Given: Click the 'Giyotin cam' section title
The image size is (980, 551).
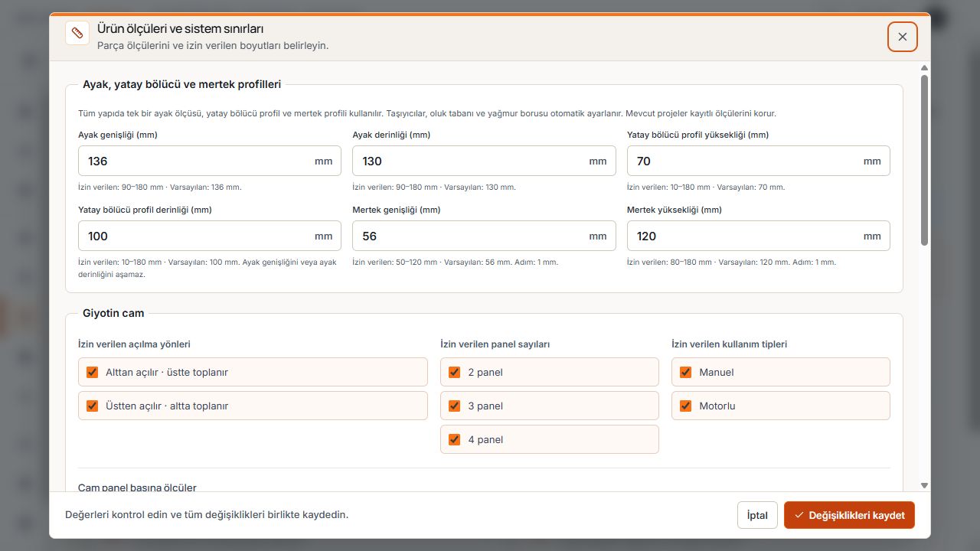Looking at the screenshot, I should [113, 313].
